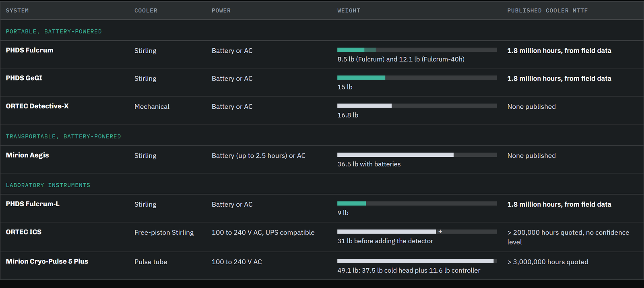Select the COOLER column header
Screen dimensions: 644x288
(146, 10)
